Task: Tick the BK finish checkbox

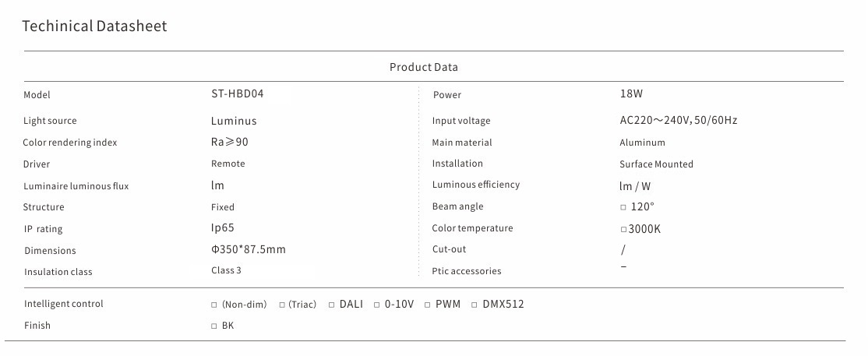Action: [x=214, y=326]
